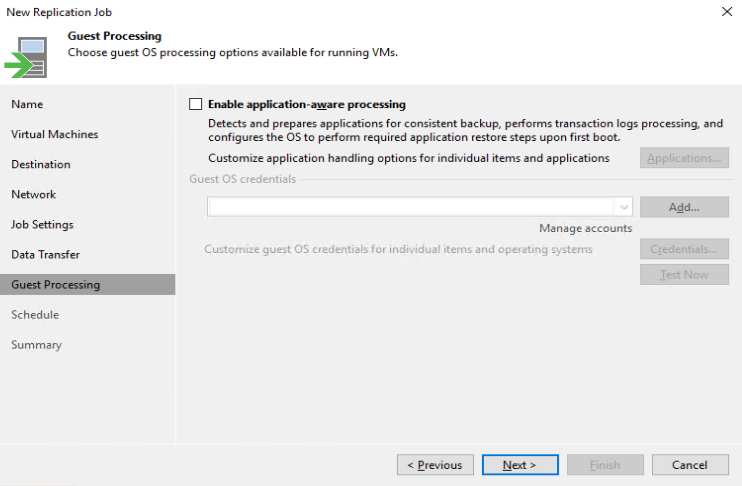Go to the Schedule step
Image resolution: width=742 pixels, height=486 pixels.
pyautogui.click(x=35, y=315)
